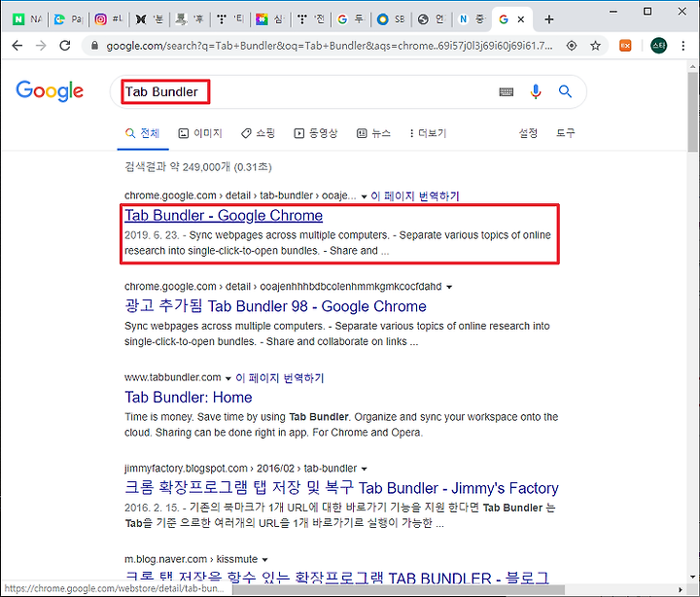Switch to the blue N favicon tab

(472, 19)
